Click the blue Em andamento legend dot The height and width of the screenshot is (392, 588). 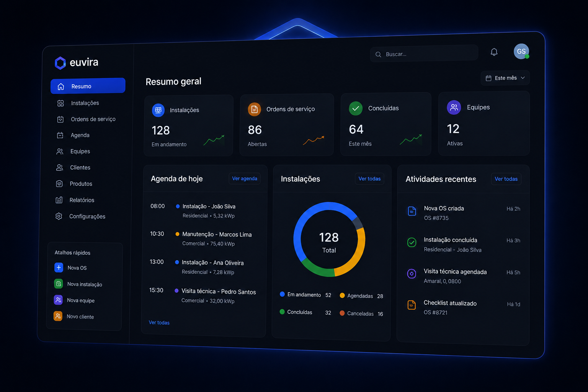click(x=282, y=294)
